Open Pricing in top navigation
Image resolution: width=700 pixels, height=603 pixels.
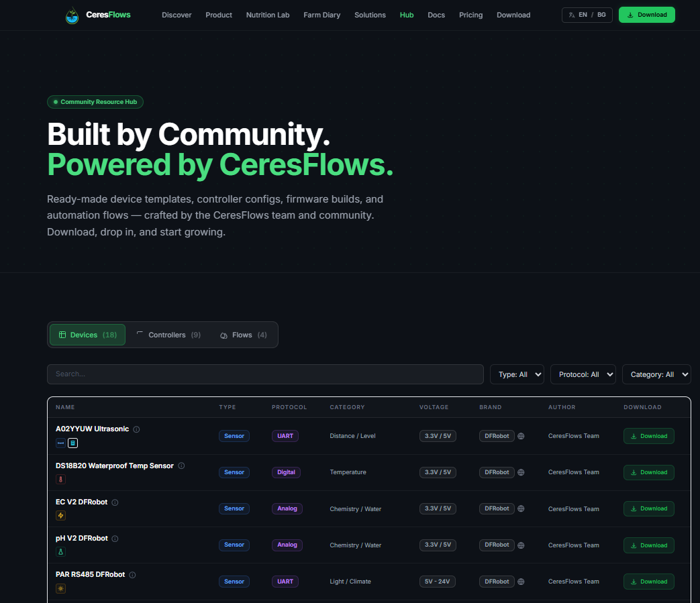coord(471,15)
